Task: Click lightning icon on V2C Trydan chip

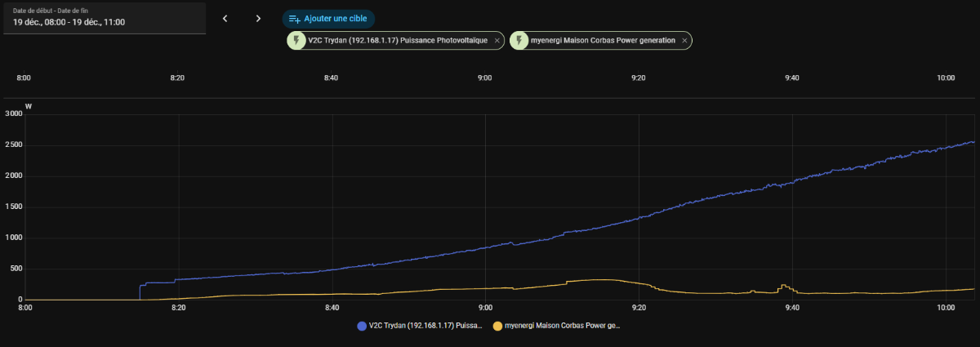Action: [296, 40]
